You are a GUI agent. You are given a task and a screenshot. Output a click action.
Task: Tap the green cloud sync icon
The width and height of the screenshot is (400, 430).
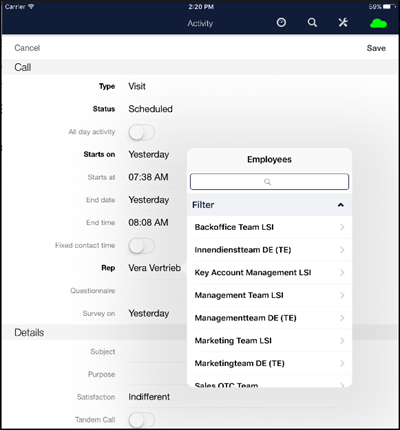coord(378,23)
